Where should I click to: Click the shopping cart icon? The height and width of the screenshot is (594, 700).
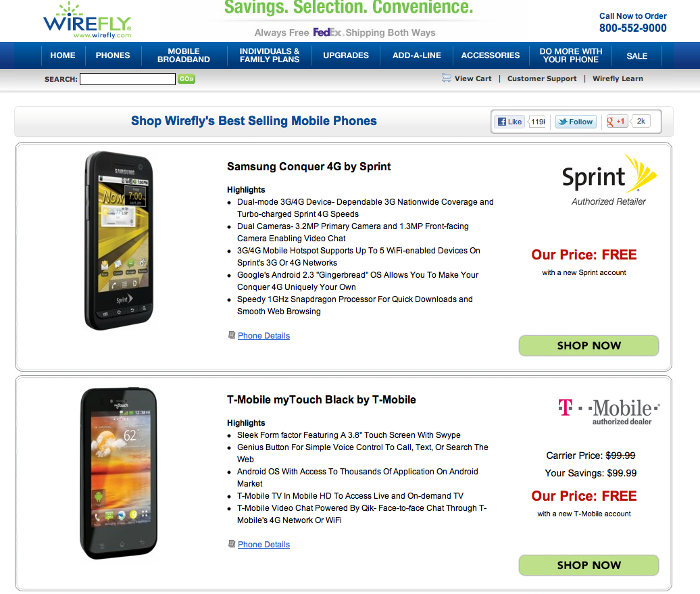point(447,78)
